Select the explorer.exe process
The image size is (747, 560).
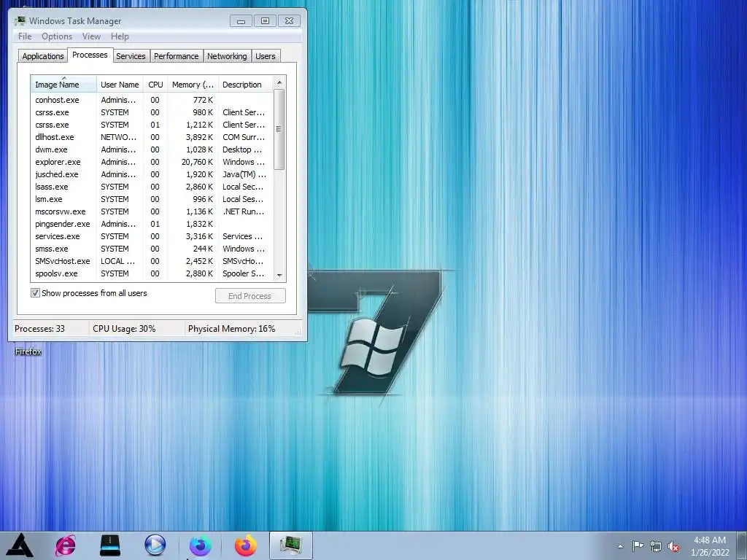(152, 162)
